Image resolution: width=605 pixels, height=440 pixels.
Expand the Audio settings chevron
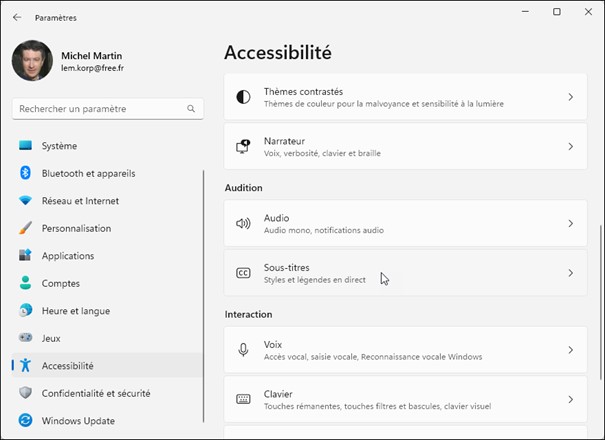(570, 224)
